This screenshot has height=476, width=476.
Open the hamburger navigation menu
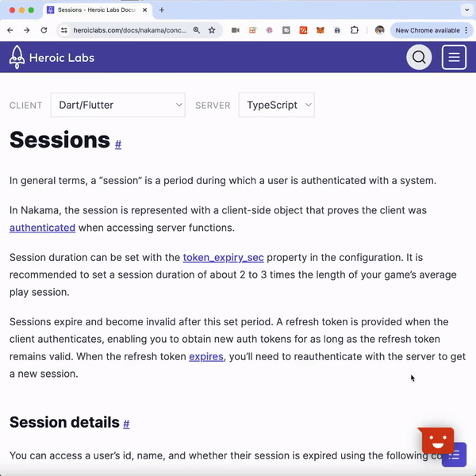pyautogui.click(x=454, y=57)
